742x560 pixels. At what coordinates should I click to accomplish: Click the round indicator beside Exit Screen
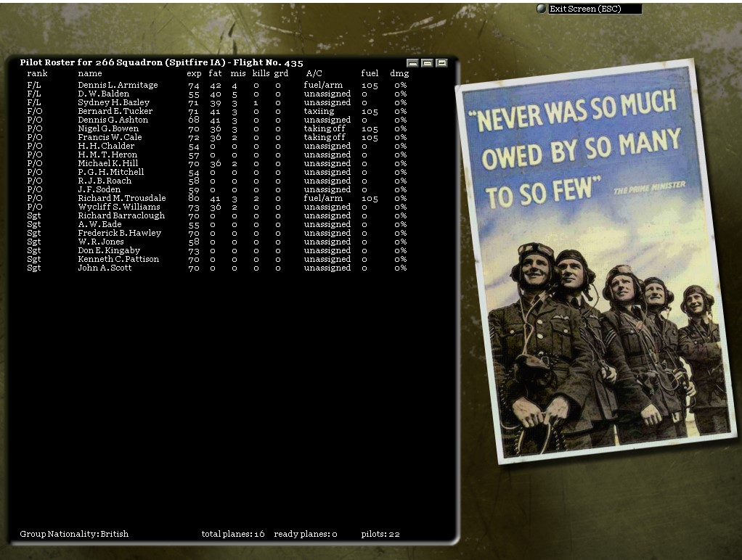coord(542,9)
